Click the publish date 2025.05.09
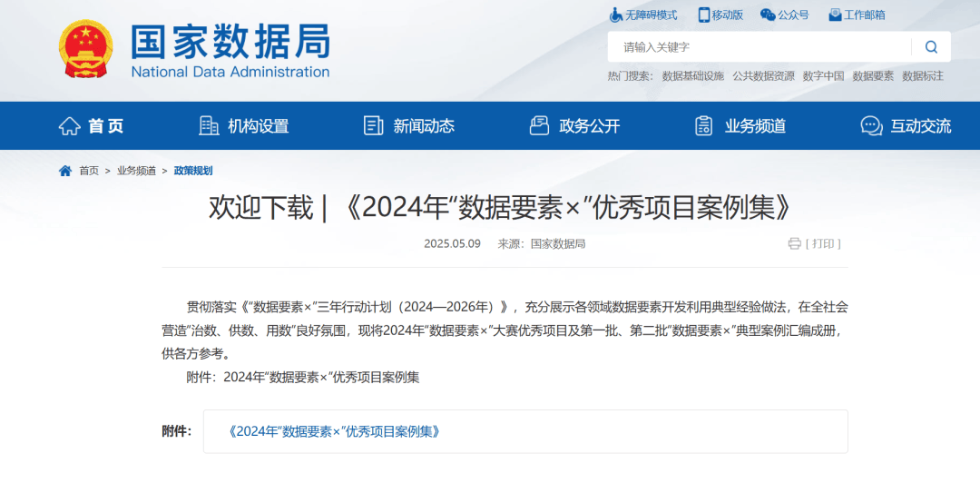 pos(452,244)
